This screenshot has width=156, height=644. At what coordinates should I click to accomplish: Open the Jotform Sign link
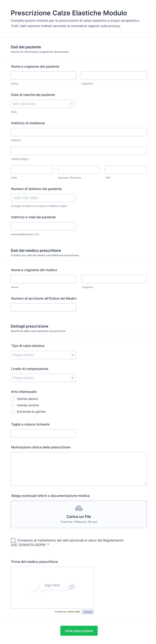73,612
